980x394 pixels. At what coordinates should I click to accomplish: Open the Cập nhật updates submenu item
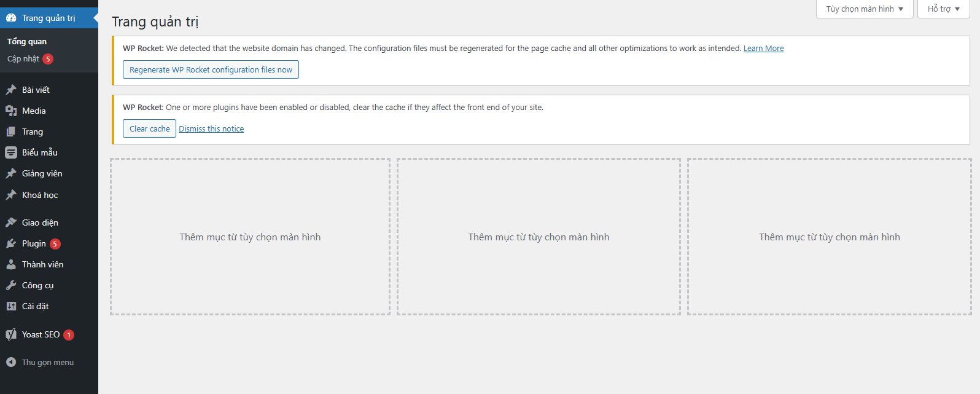[x=23, y=59]
